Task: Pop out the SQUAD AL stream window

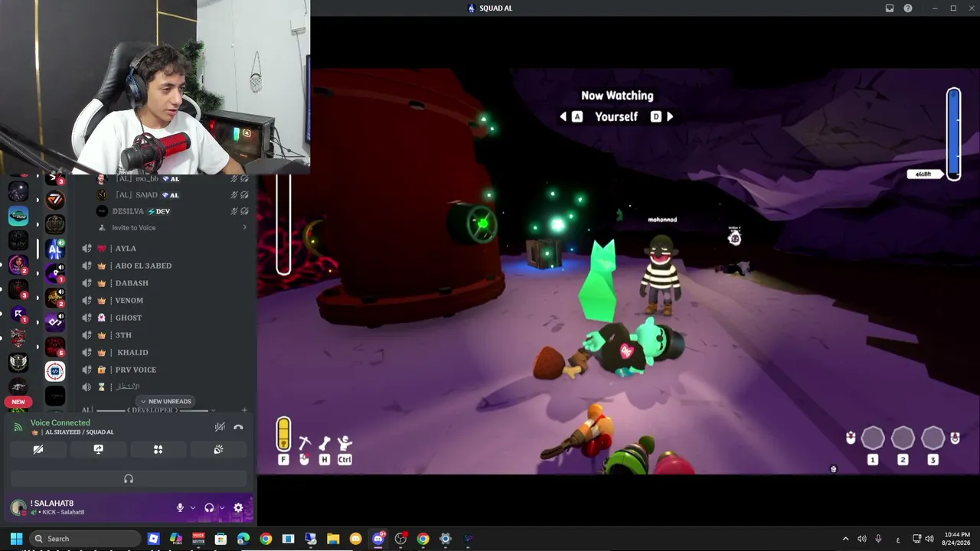Action: pyautogui.click(x=890, y=8)
